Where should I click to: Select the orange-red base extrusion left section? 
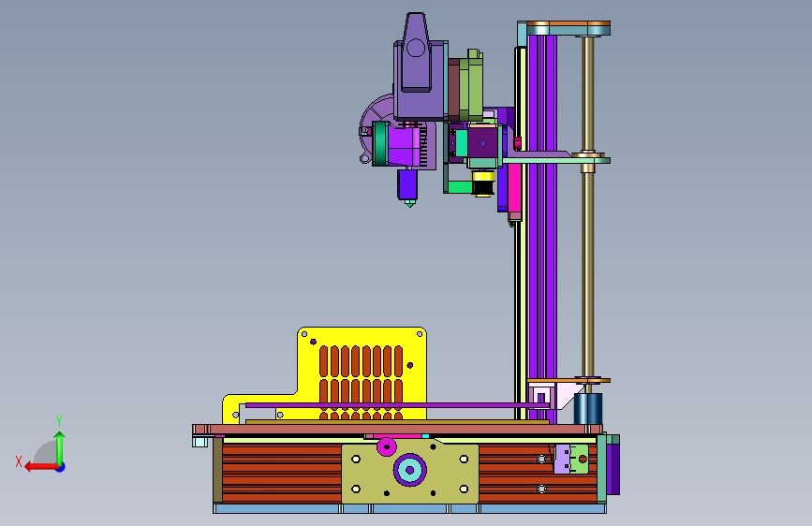click(282, 474)
